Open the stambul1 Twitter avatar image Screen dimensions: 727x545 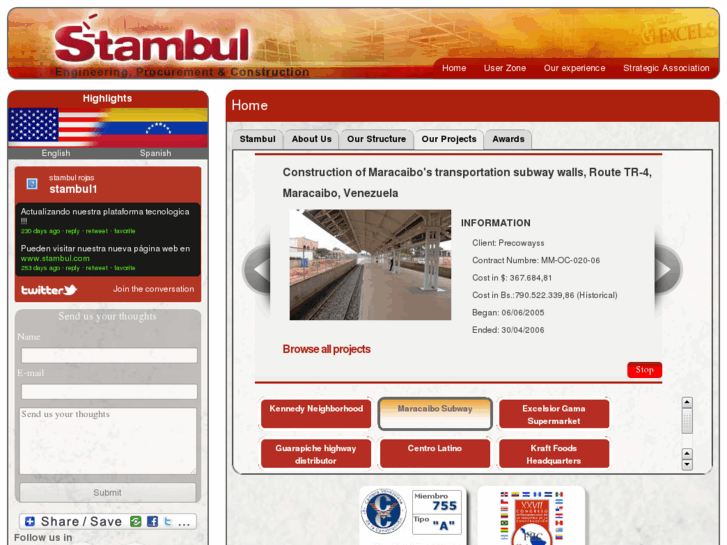click(x=32, y=184)
